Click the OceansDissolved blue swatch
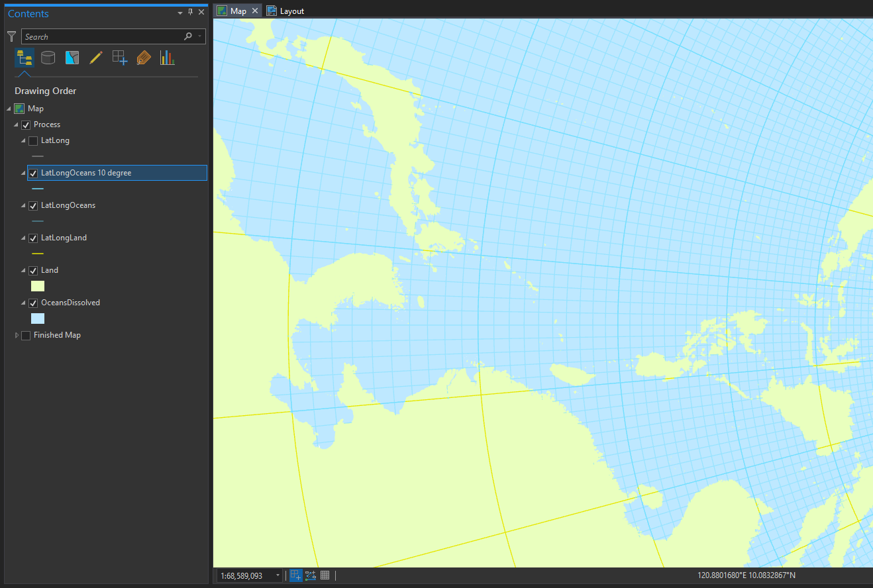Image resolution: width=873 pixels, height=588 pixels. click(38, 318)
